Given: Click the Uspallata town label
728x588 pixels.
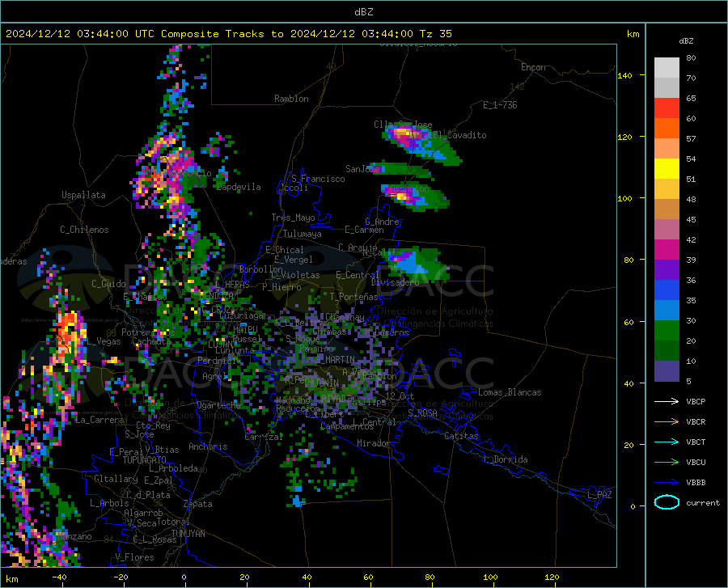Looking at the screenshot, I should coord(83,195).
